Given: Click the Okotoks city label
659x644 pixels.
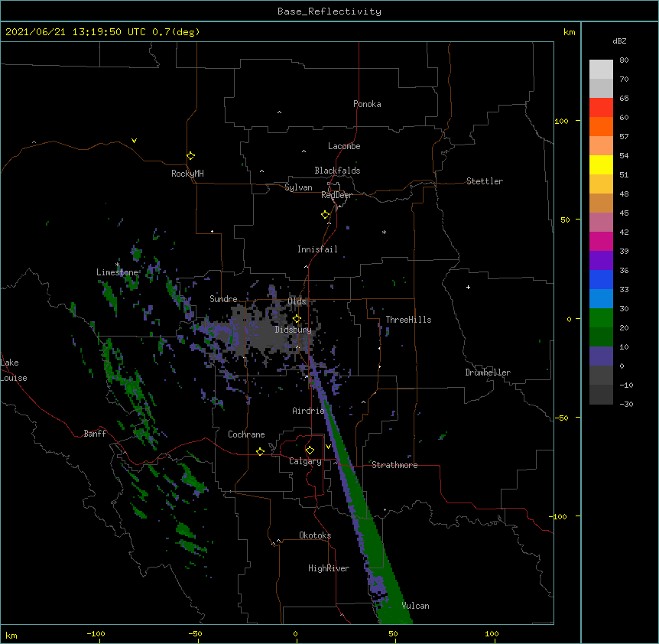Looking at the screenshot, I should click(315, 535).
